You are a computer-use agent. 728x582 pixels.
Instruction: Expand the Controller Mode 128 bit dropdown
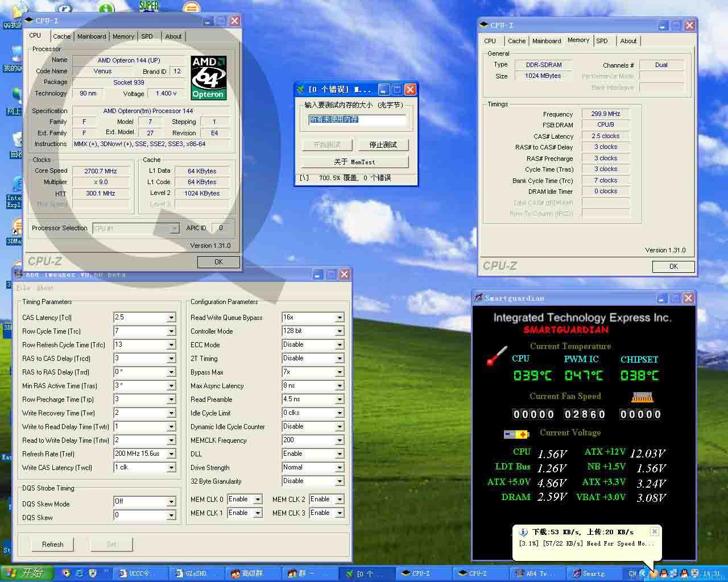coord(340,331)
